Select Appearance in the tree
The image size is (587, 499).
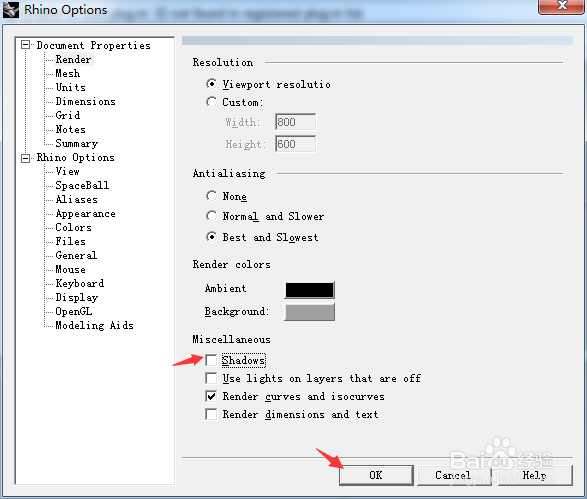point(85,213)
